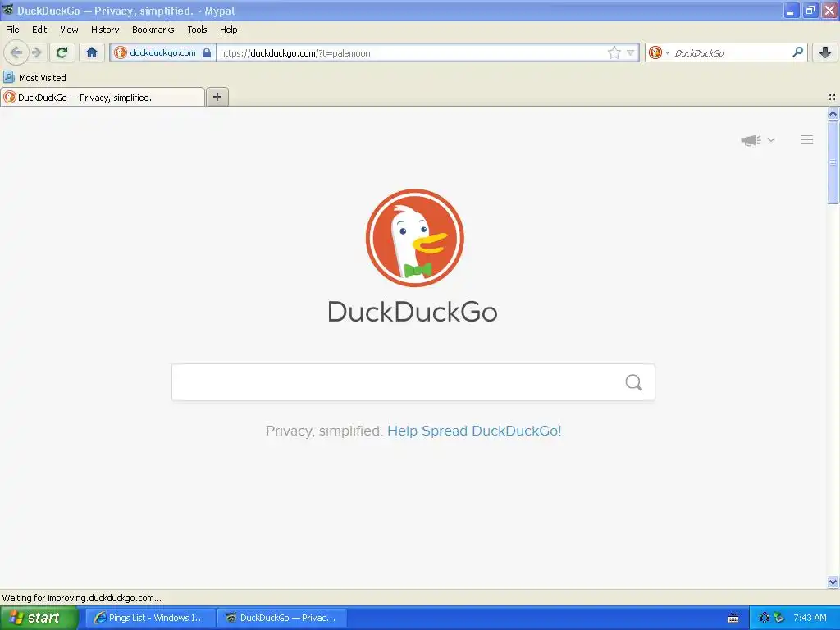Open DuckDuckGo hamburger menu
The image size is (840, 630).
(x=807, y=139)
